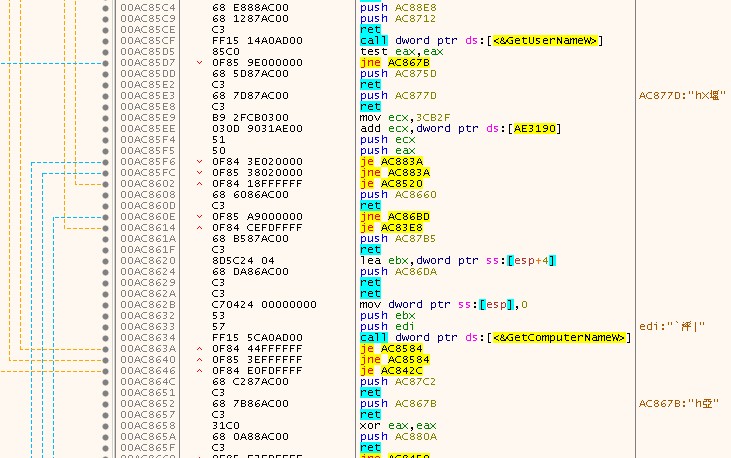Viewport: 731px width, 458px height.
Task: Click the AC877D comment text
Action: coord(680,95)
